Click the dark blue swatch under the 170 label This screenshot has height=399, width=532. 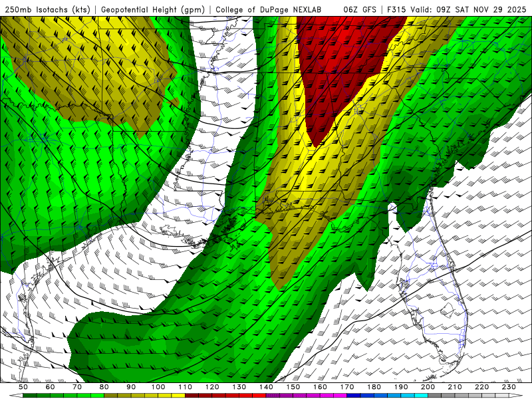(354, 395)
